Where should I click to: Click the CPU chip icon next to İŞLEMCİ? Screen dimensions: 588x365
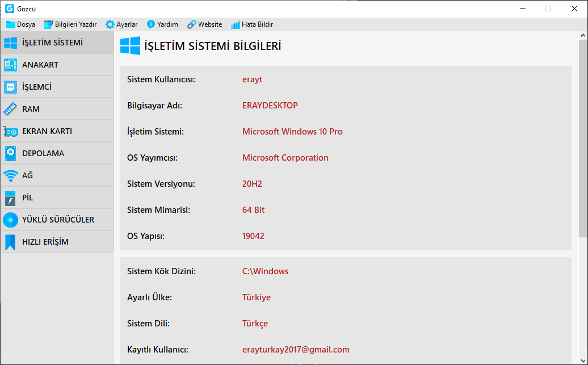pos(10,87)
